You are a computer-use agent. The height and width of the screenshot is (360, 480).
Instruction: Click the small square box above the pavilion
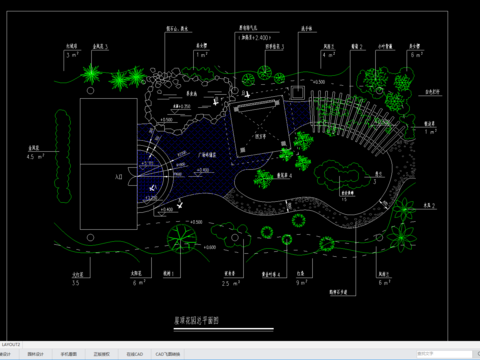point(297,92)
